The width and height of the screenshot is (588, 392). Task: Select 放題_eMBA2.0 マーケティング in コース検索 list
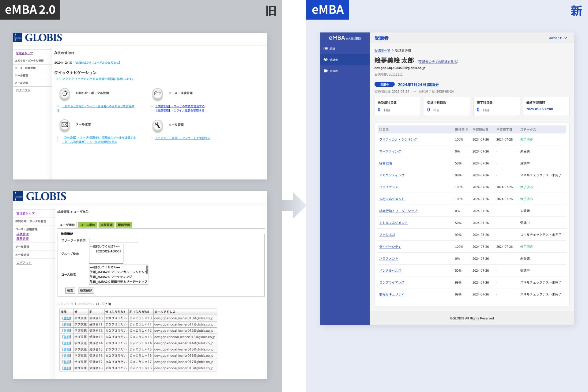(x=111, y=277)
